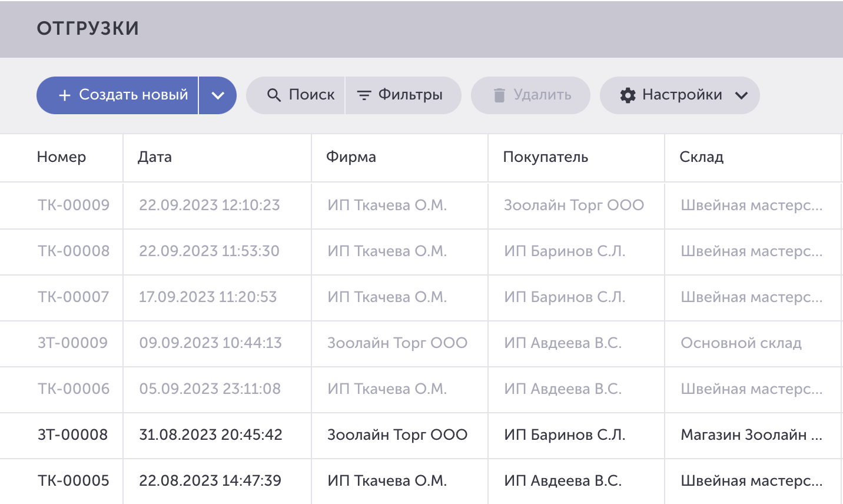Open the dropdown arrow next to Создать новый
Viewport: 843px width, 504px height.
[218, 95]
